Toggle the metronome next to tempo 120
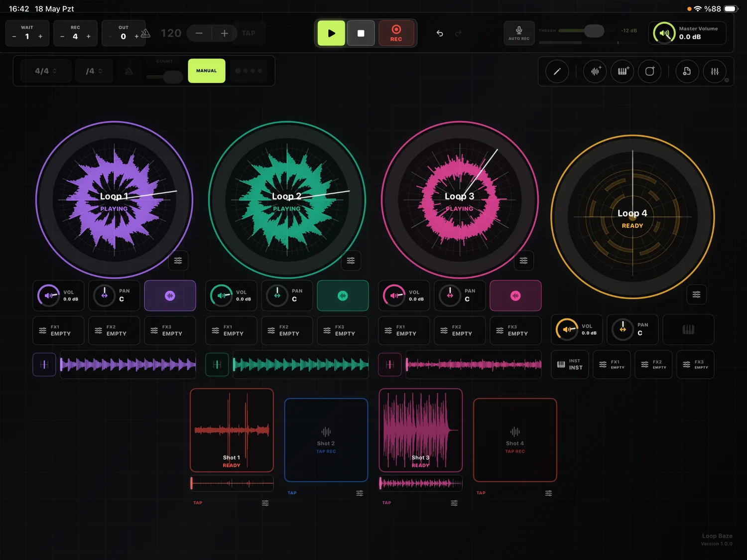This screenshot has height=560, width=747. (x=145, y=33)
